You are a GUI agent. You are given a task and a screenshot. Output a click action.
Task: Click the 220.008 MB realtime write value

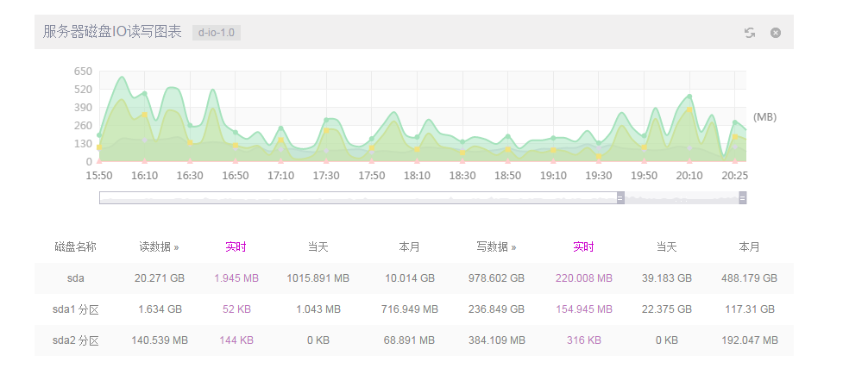[x=583, y=278]
